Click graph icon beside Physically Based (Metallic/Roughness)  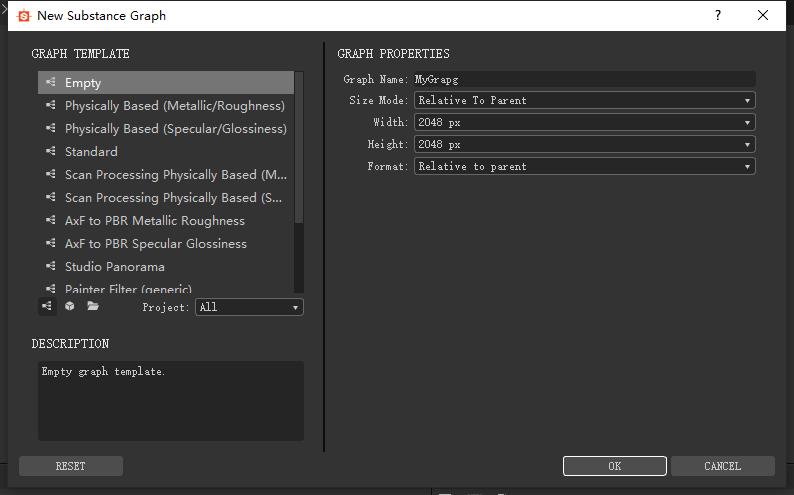[50, 105]
